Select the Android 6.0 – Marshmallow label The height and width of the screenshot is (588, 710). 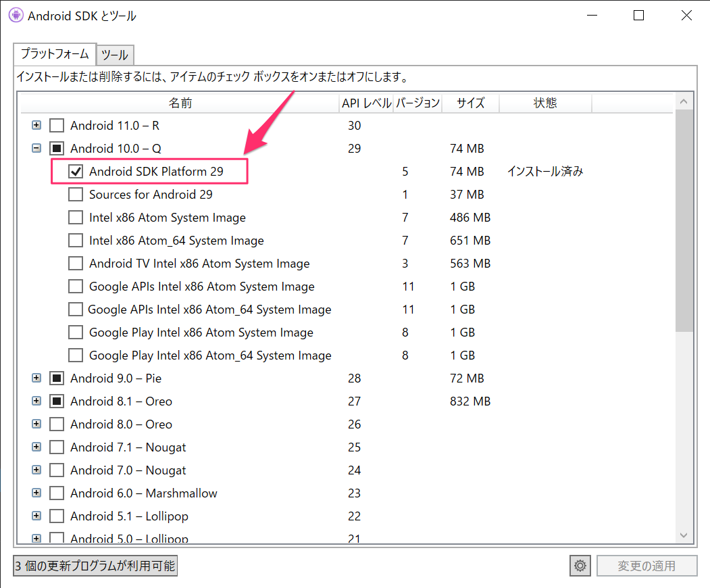coord(143,493)
